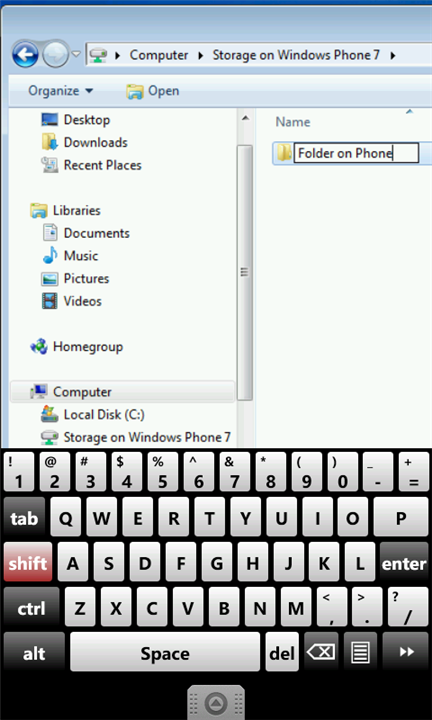Toggle the ctrl modifier key
Image resolution: width=432 pixels, height=720 pixels.
(x=31, y=608)
